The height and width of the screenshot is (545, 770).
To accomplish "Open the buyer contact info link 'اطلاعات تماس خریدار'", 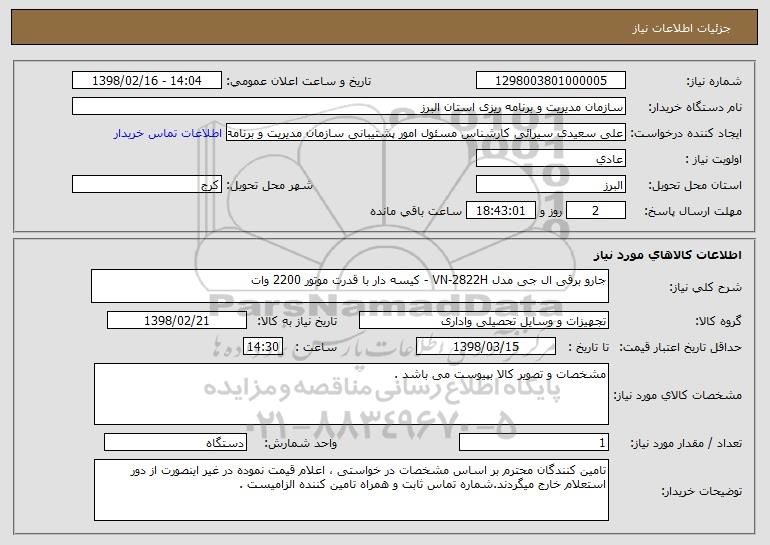I will 168,134.
